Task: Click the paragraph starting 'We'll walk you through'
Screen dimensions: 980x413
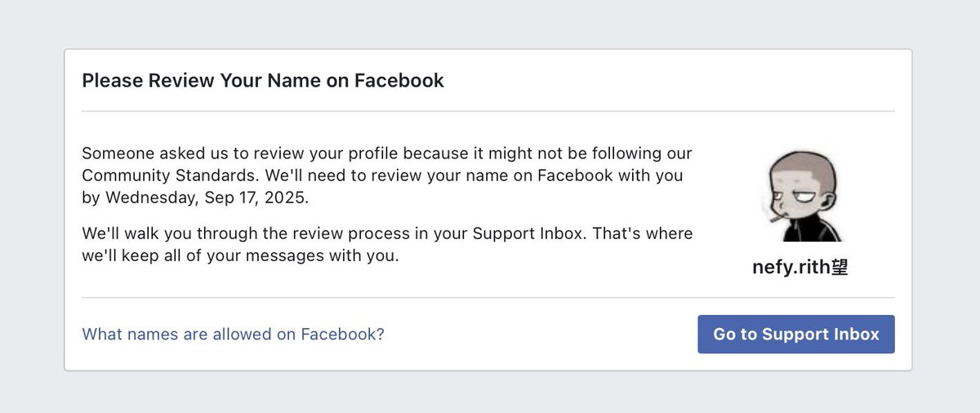Action: 387,244
